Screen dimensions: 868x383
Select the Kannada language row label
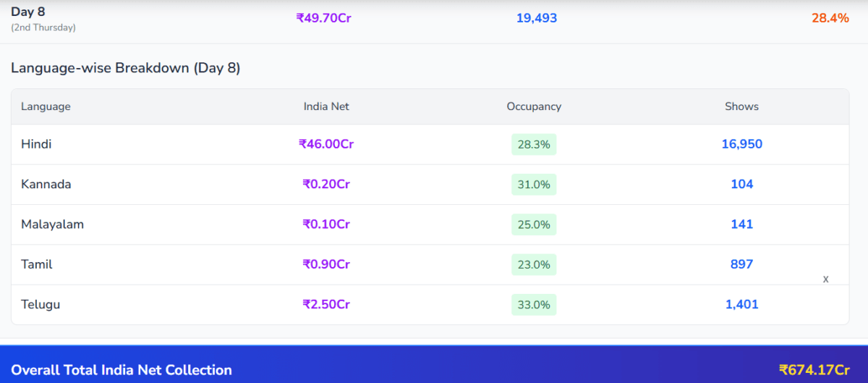(x=46, y=184)
